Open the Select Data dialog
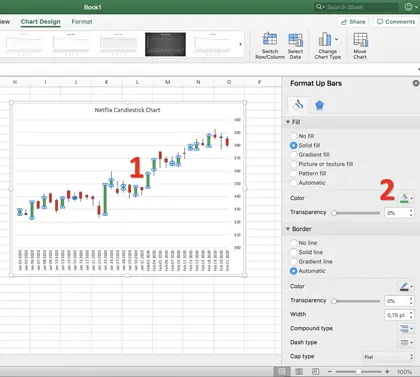 [x=295, y=46]
